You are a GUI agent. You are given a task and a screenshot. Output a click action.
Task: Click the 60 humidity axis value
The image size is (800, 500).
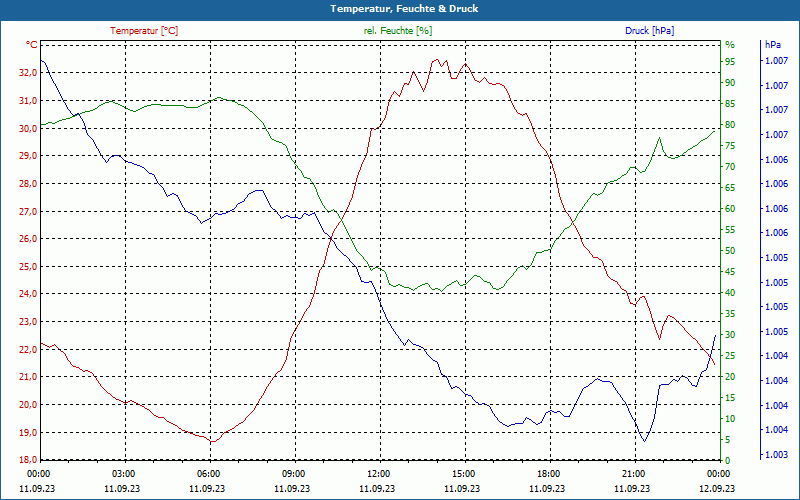730,209
